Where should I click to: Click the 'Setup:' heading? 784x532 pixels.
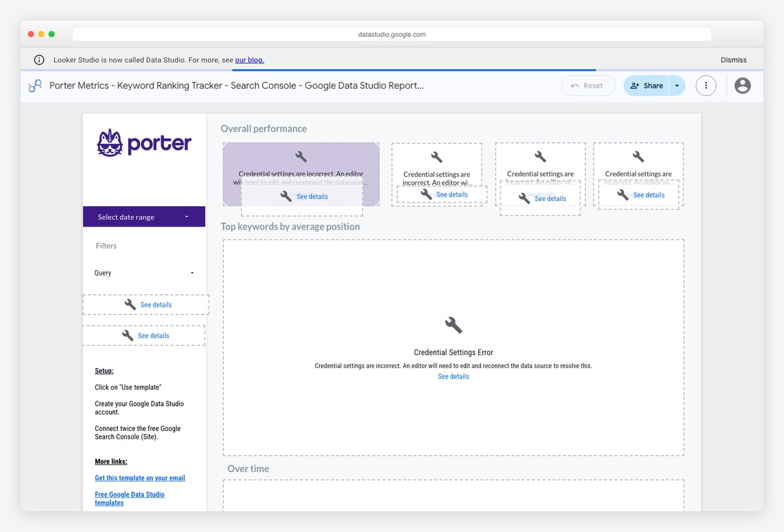tap(104, 371)
